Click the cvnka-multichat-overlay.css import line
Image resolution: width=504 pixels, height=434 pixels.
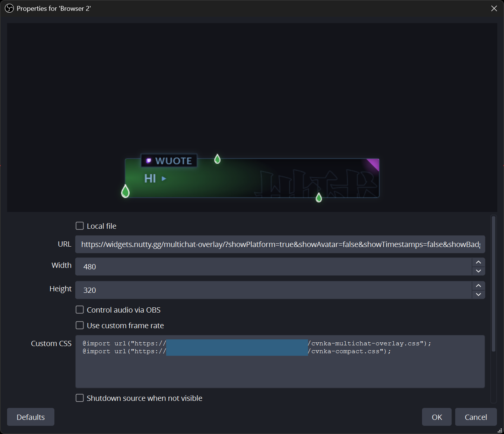[x=257, y=343]
